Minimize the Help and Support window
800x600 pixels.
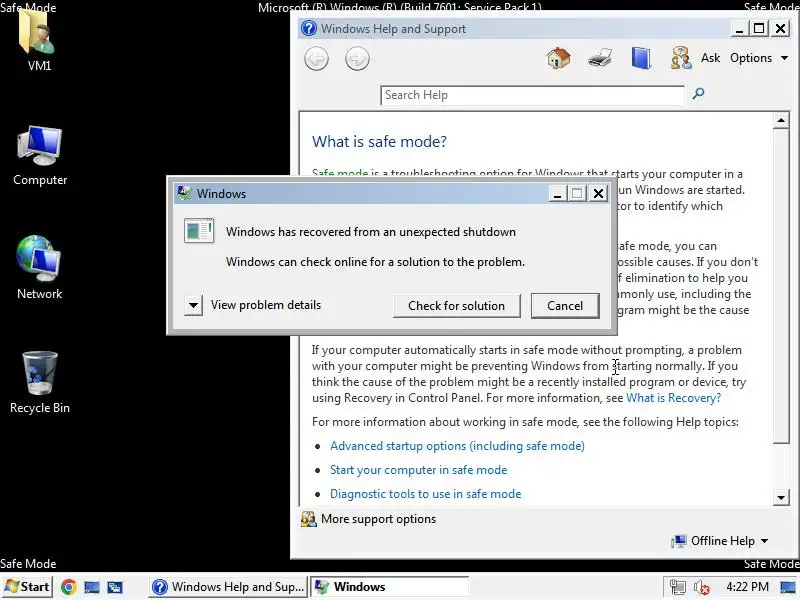[x=739, y=29]
